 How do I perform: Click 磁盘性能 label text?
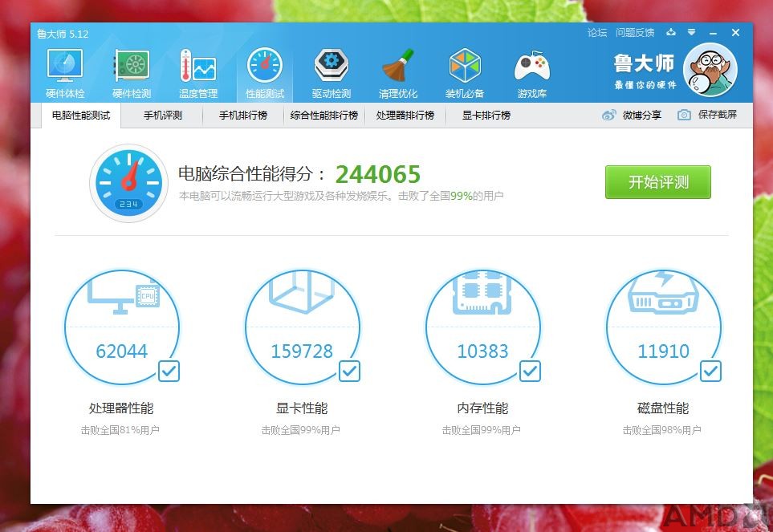(663, 408)
